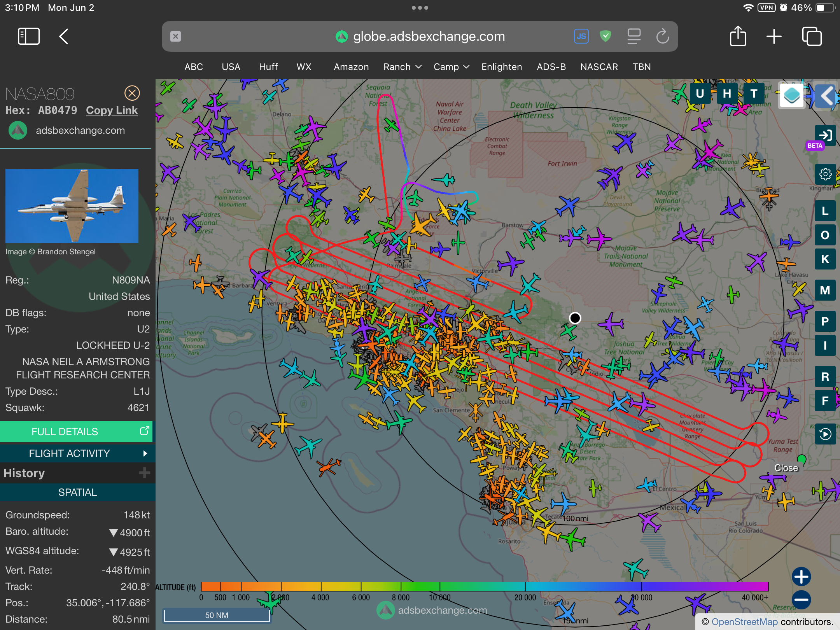The image size is (840, 630).
Task: Open map settings gear icon
Action: point(825,174)
